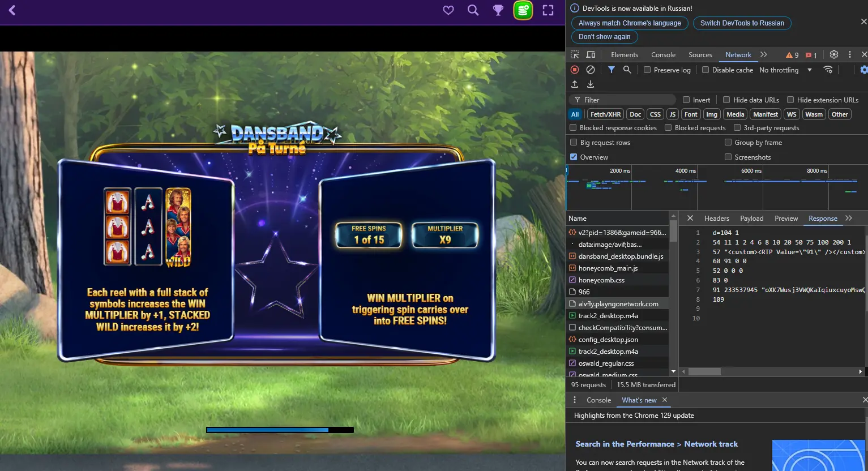
Task: Toggle the network filter funnel icon
Action: [612, 70]
